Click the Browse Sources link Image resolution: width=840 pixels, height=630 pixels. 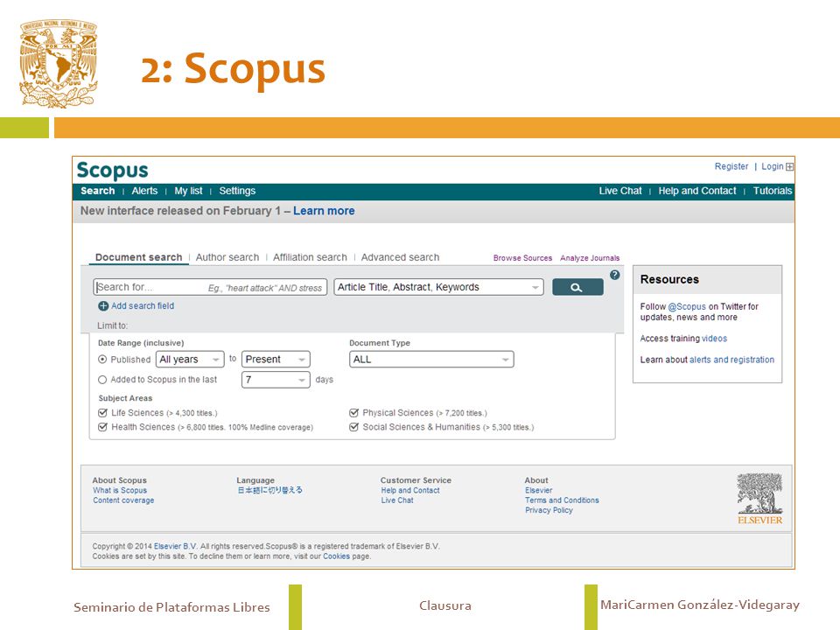click(x=522, y=257)
